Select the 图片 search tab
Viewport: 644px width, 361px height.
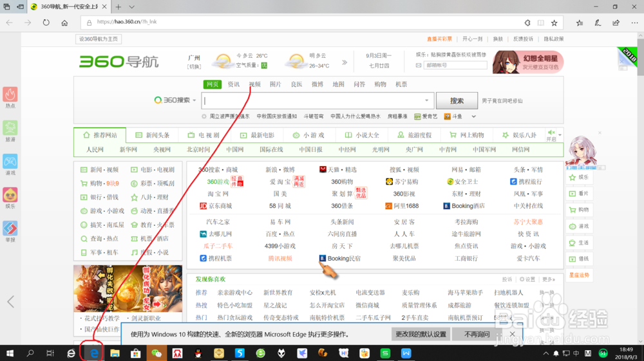(276, 84)
